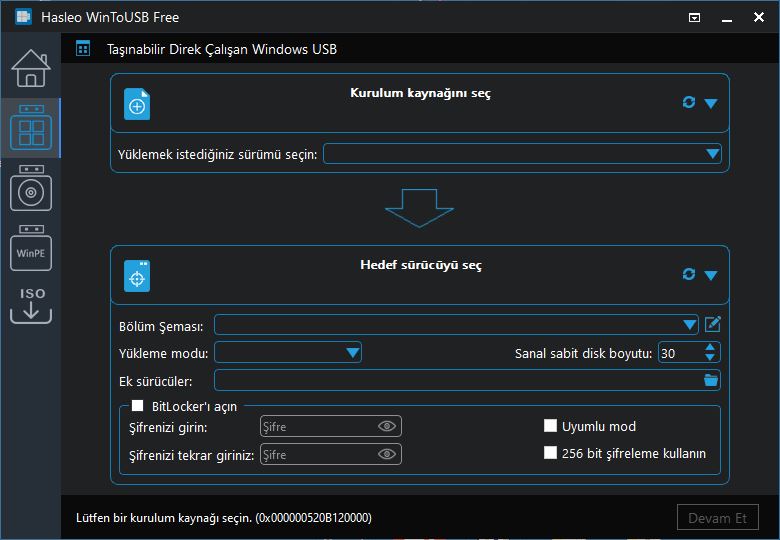The image size is (780, 540).
Task: Increase the Sanal sabit disk boyutu value
Action: coord(710,348)
